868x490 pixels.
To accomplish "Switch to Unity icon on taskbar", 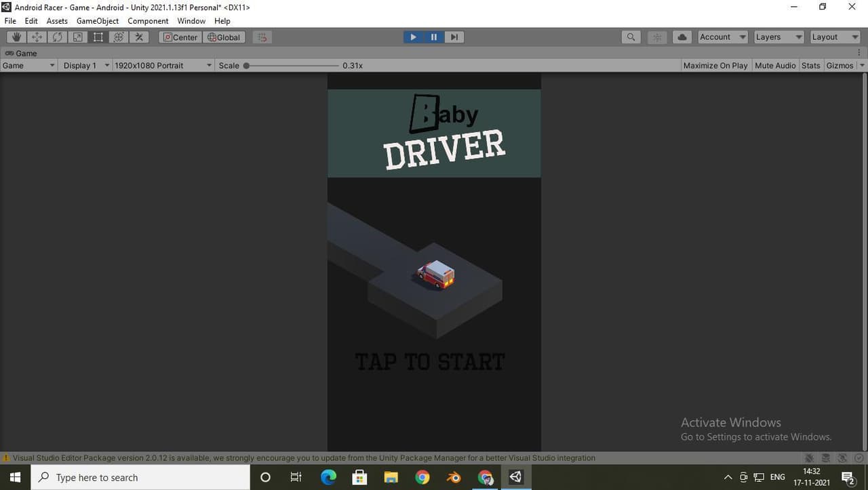I will point(516,477).
